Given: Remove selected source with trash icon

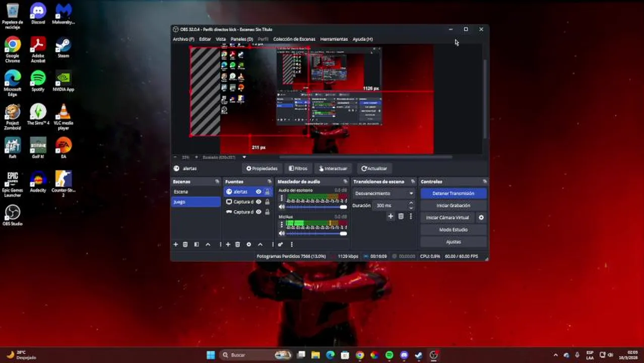Looking at the screenshot, I should coord(237,244).
